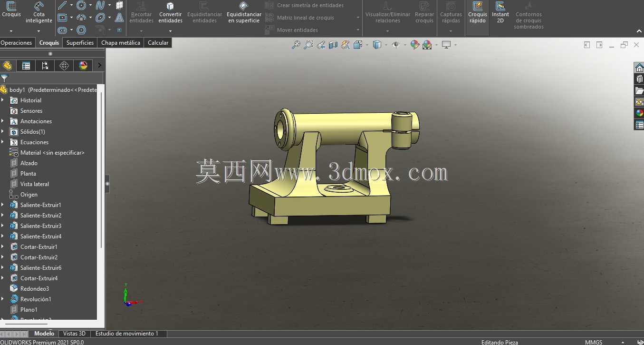
Task: Select the Polygon sketch tool
Action: click(81, 30)
